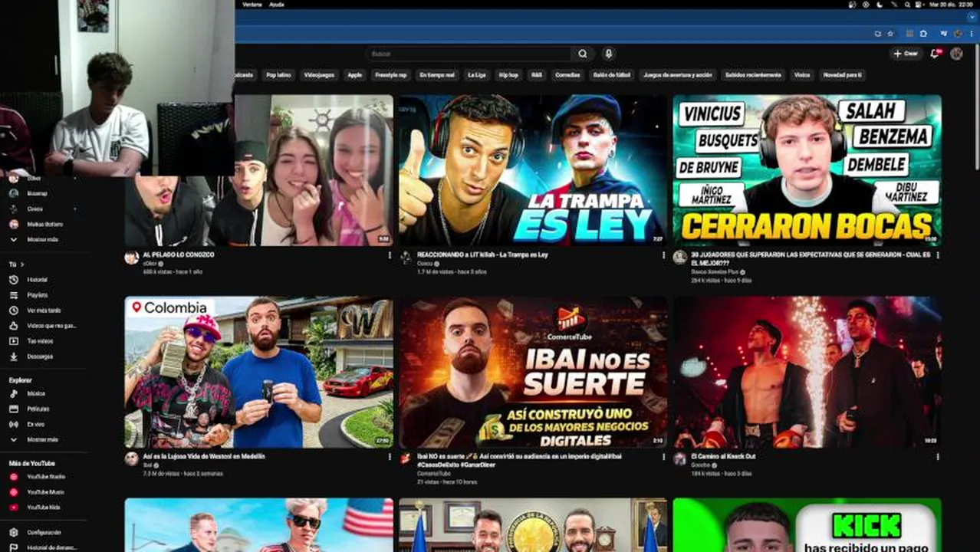Open Descargas in the sidebar

[40, 356]
